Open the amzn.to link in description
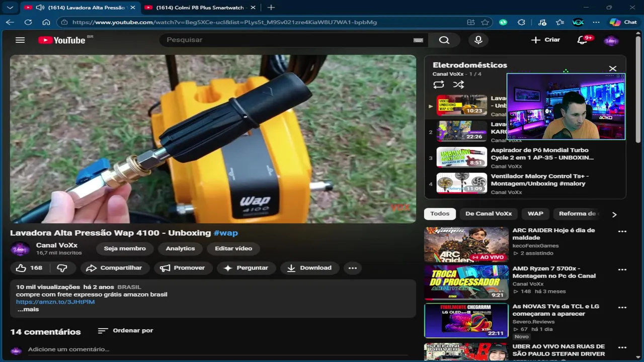The height and width of the screenshot is (362, 644). coord(55,302)
